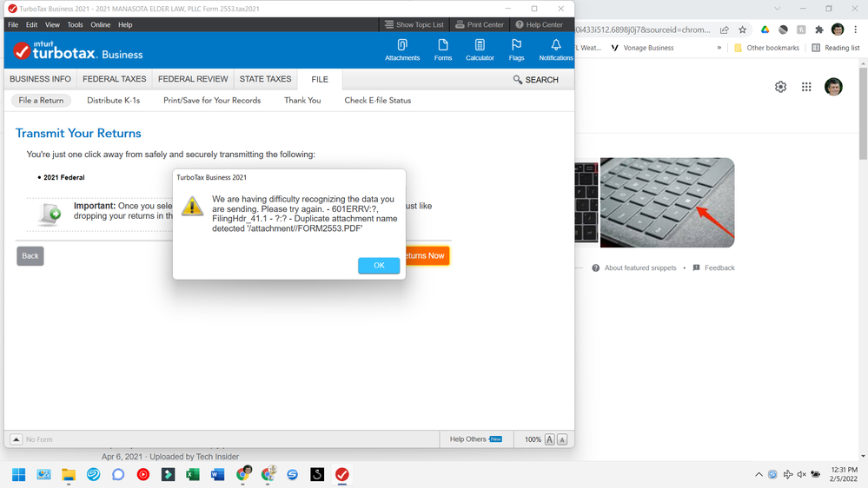Switch to the BUSINESS INFO tab
The width and height of the screenshot is (868, 488).
click(x=41, y=79)
